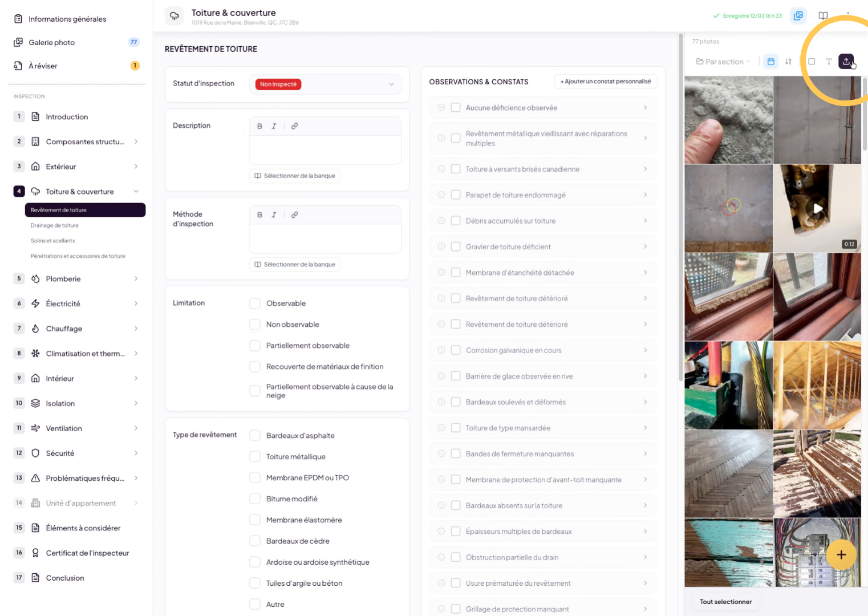
Task: Open the Par section grouping dropdown
Action: [723, 62]
